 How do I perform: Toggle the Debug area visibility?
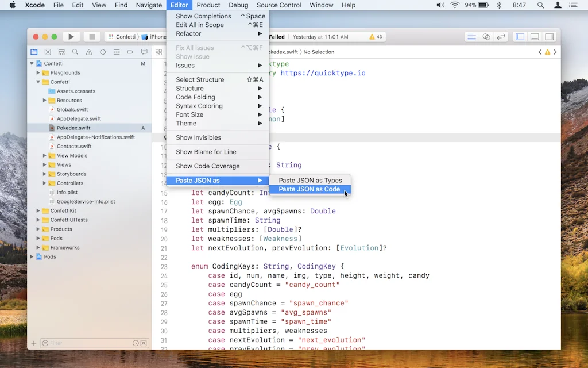(x=534, y=36)
